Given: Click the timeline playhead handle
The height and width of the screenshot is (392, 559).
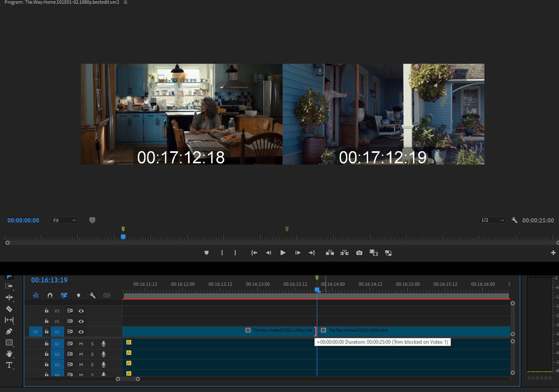Looking at the screenshot, I should point(317,290).
